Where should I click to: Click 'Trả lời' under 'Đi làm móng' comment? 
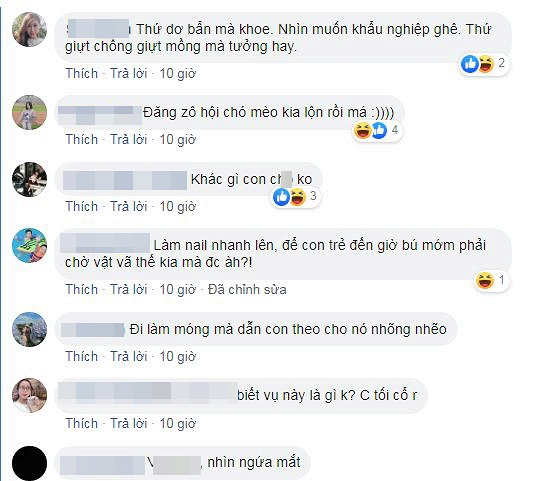[x=128, y=356]
